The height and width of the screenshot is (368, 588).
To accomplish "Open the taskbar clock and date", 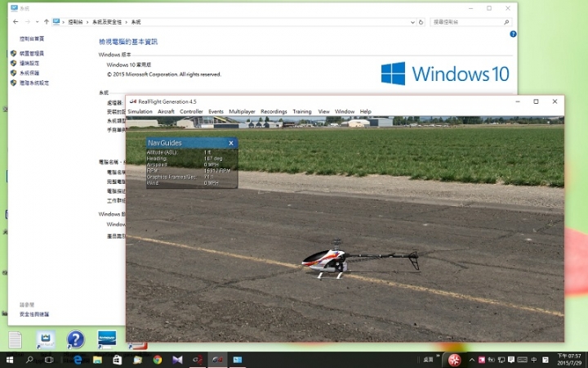I will pyautogui.click(x=569, y=359).
